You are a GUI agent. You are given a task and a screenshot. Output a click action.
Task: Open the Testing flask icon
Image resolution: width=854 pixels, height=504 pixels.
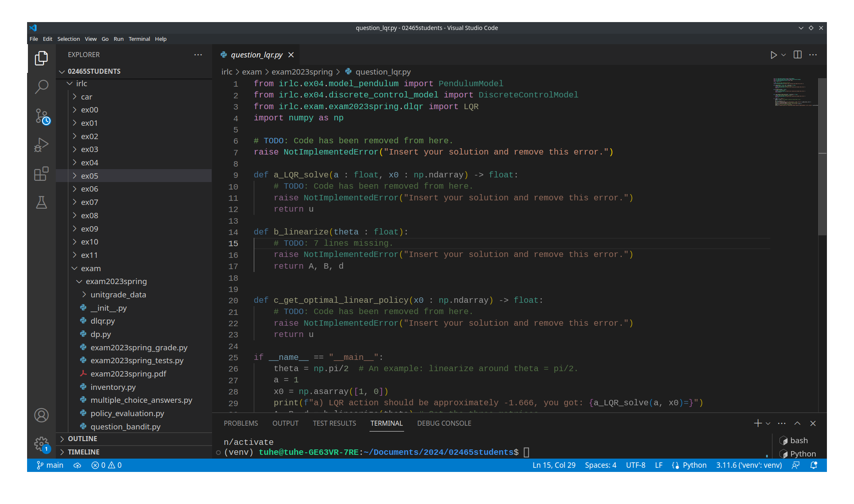[x=41, y=202]
